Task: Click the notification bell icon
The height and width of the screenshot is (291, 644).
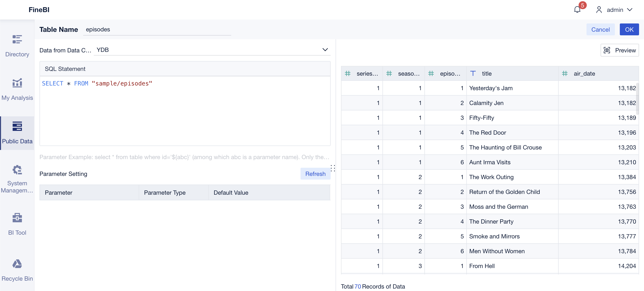Action: tap(577, 10)
